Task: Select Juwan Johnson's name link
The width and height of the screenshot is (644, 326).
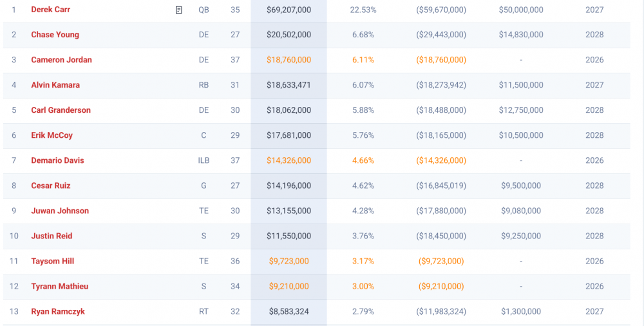Action: click(x=60, y=211)
